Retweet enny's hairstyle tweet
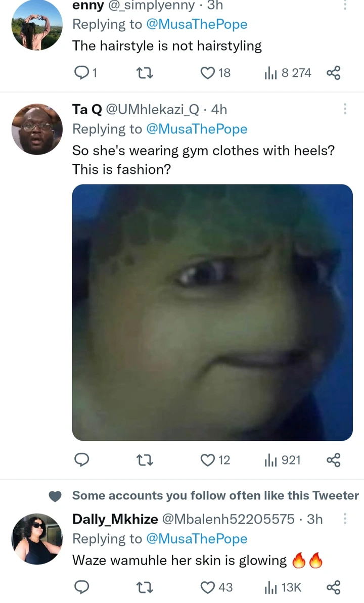Image resolution: width=364 pixels, height=603 pixels. click(x=145, y=73)
